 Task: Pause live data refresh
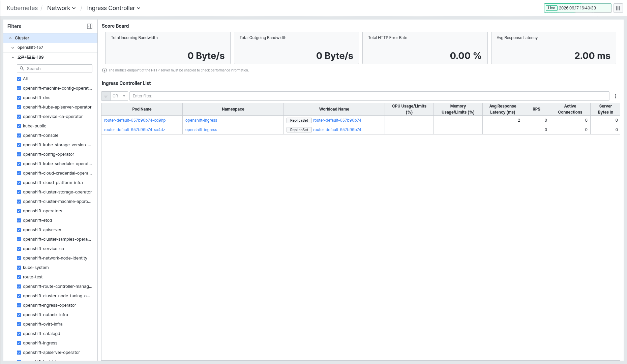click(x=618, y=8)
